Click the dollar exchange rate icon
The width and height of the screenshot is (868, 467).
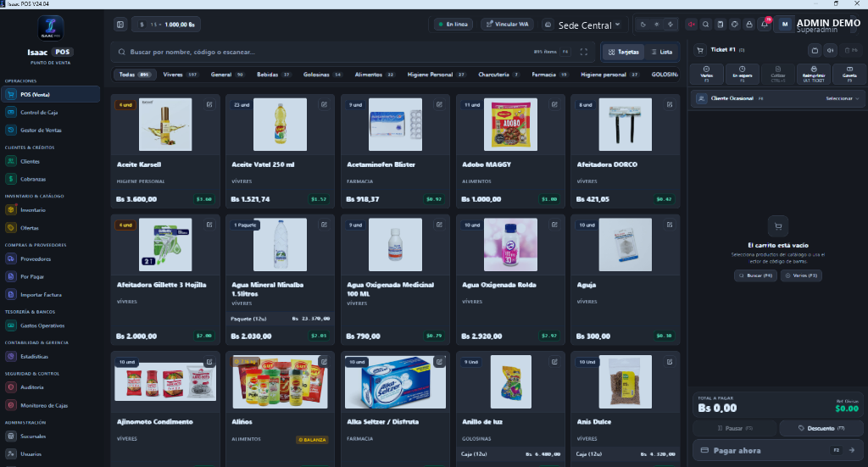(142, 25)
